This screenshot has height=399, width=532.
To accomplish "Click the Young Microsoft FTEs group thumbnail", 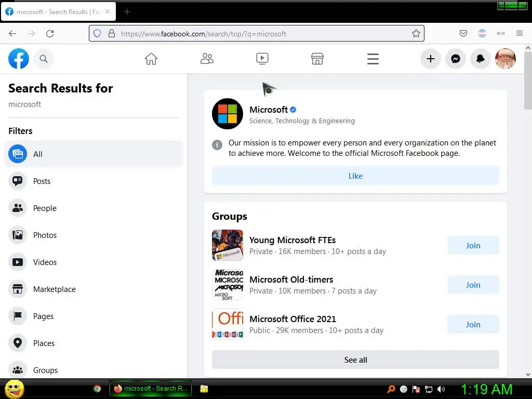I will (x=228, y=245).
